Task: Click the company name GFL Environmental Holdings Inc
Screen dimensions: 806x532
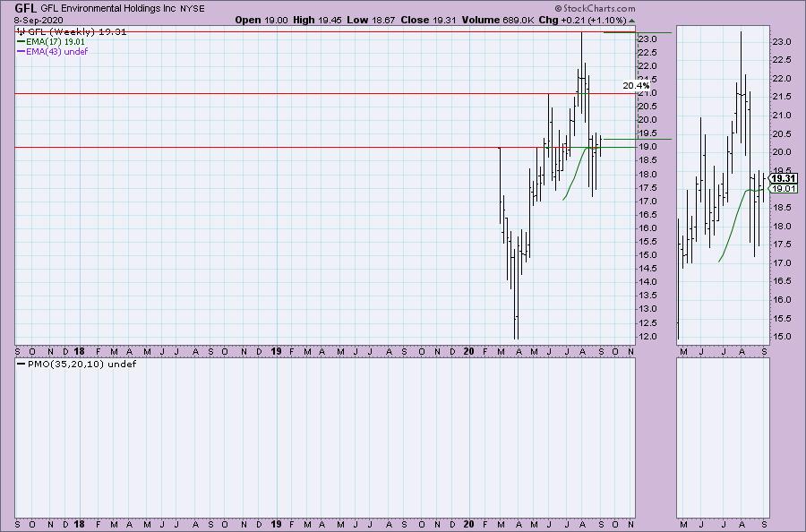Action: [108, 9]
